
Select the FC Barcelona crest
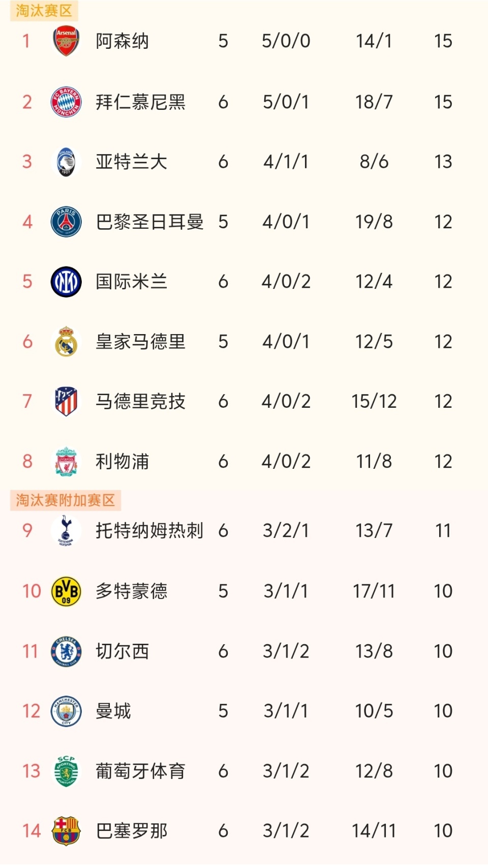pos(66,831)
